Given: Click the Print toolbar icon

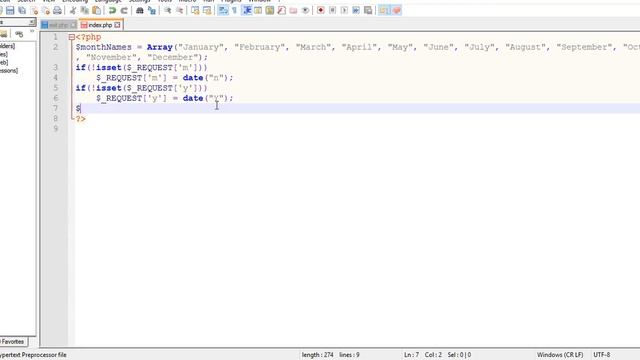Looking at the screenshot, I should pyautogui.click(x=58, y=11).
